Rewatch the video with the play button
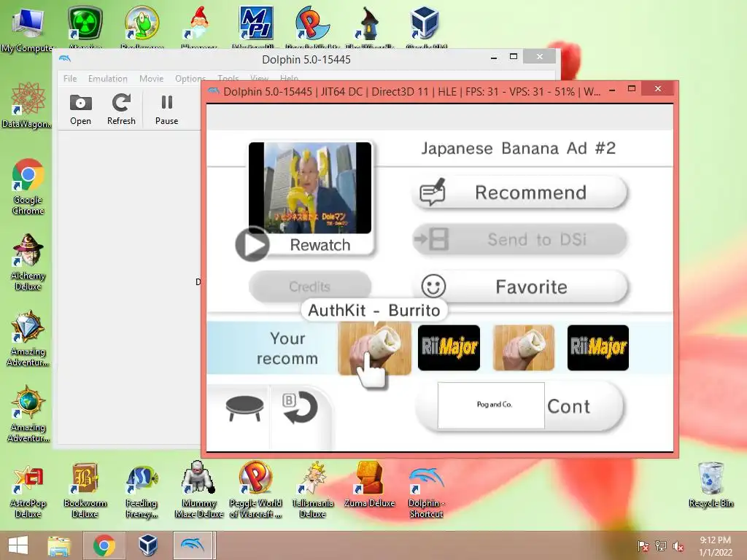Image resolution: width=747 pixels, height=560 pixels. [252, 244]
